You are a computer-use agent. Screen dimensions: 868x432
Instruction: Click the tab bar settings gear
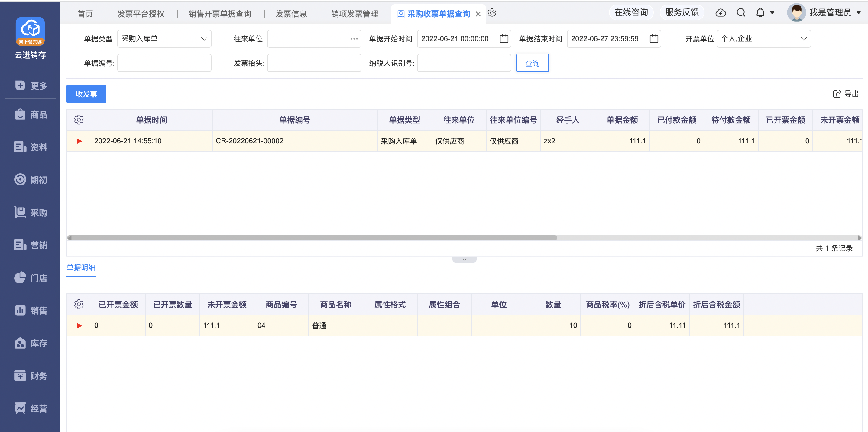[492, 13]
